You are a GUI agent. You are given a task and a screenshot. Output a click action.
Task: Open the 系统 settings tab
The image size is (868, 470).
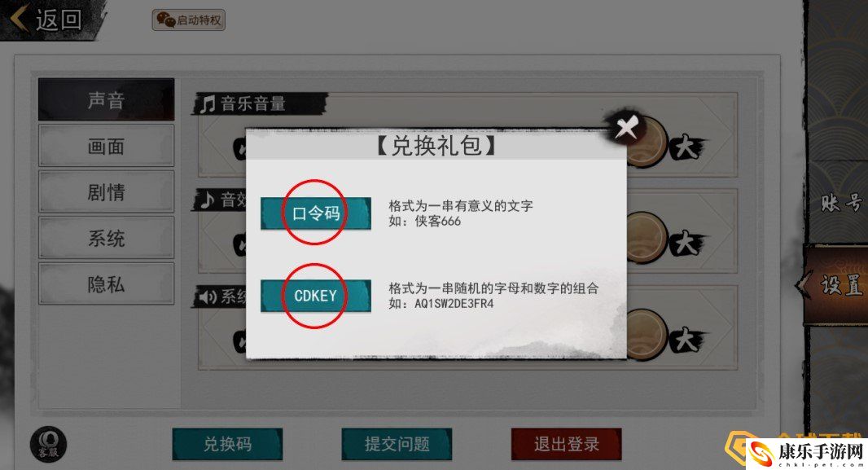click(x=107, y=238)
